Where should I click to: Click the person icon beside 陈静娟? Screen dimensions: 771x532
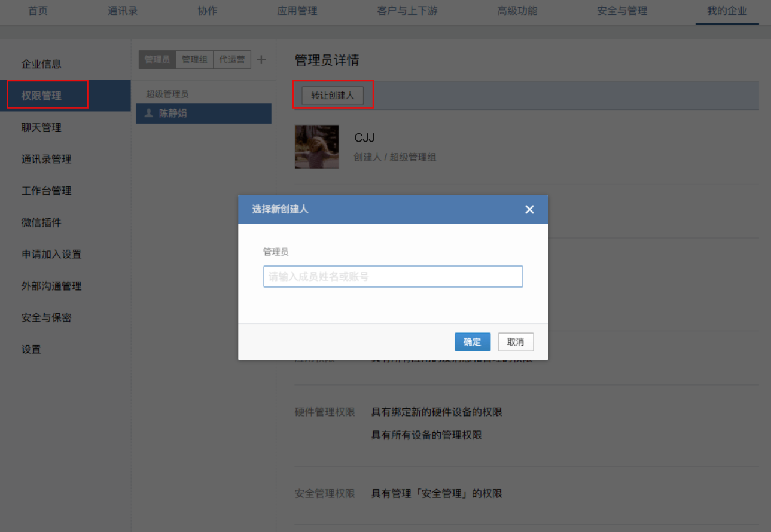[149, 113]
